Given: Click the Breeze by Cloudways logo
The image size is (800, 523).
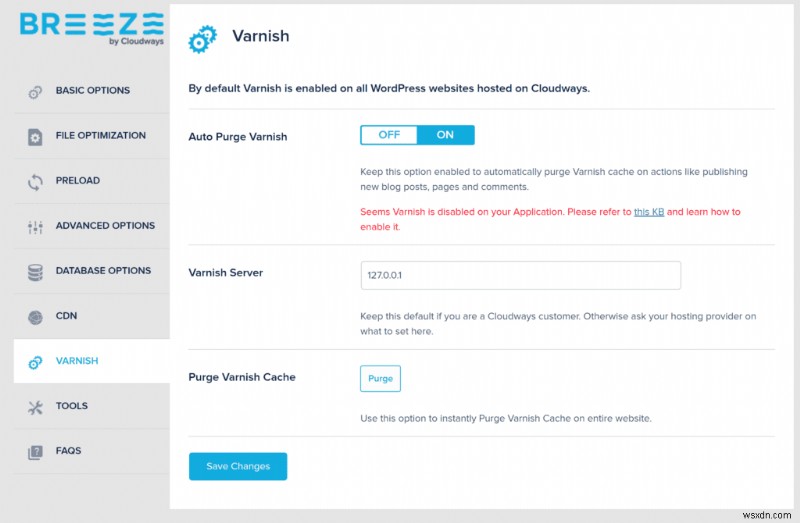Looking at the screenshot, I should [x=92, y=29].
